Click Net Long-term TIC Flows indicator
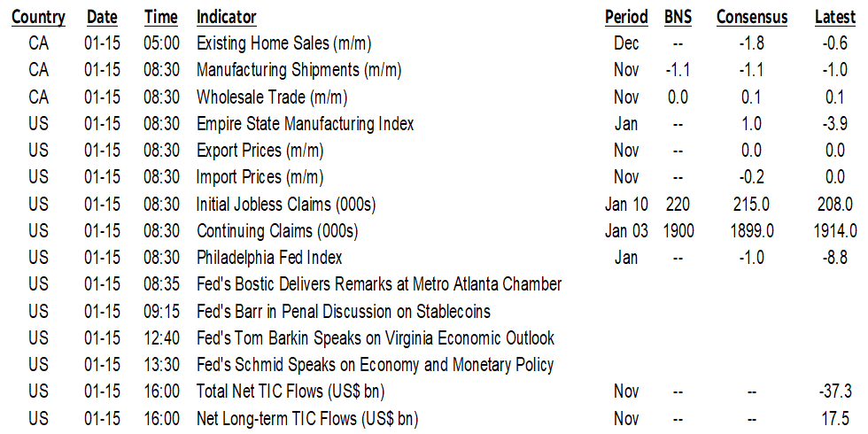Screen dimensions: 868x434 (x=306, y=418)
